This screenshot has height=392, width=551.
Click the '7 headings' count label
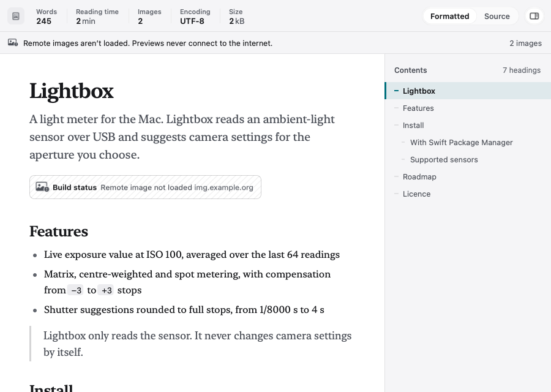[x=522, y=70]
